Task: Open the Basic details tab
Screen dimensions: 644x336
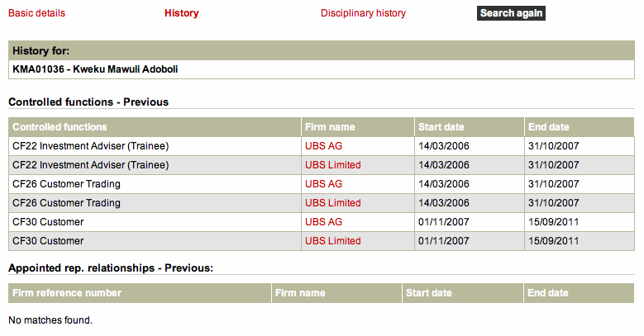Action: 36,13
